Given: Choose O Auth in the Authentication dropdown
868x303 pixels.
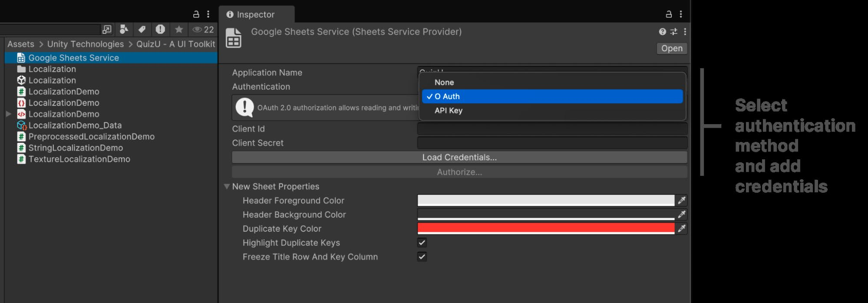Looking at the screenshot, I should pyautogui.click(x=552, y=96).
